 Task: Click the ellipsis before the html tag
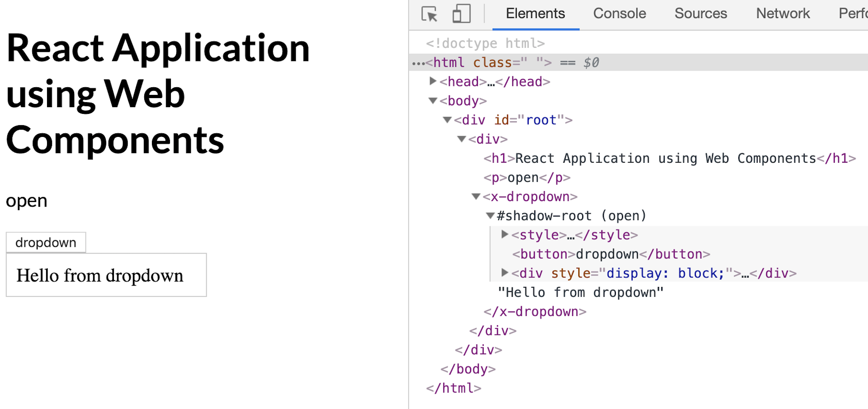(418, 63)
